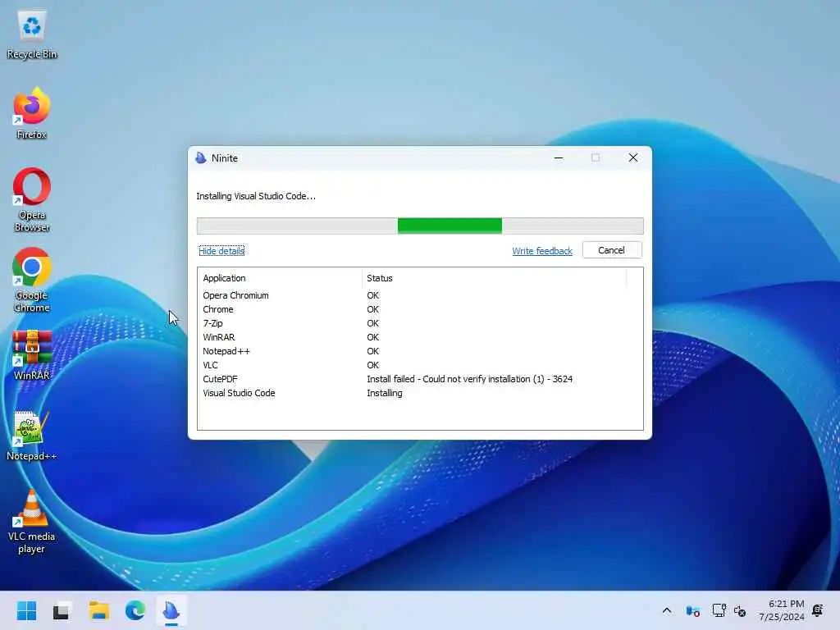Select the Notepad++ row in Ninite list
The image size is (840, 630).
(420, 351)
